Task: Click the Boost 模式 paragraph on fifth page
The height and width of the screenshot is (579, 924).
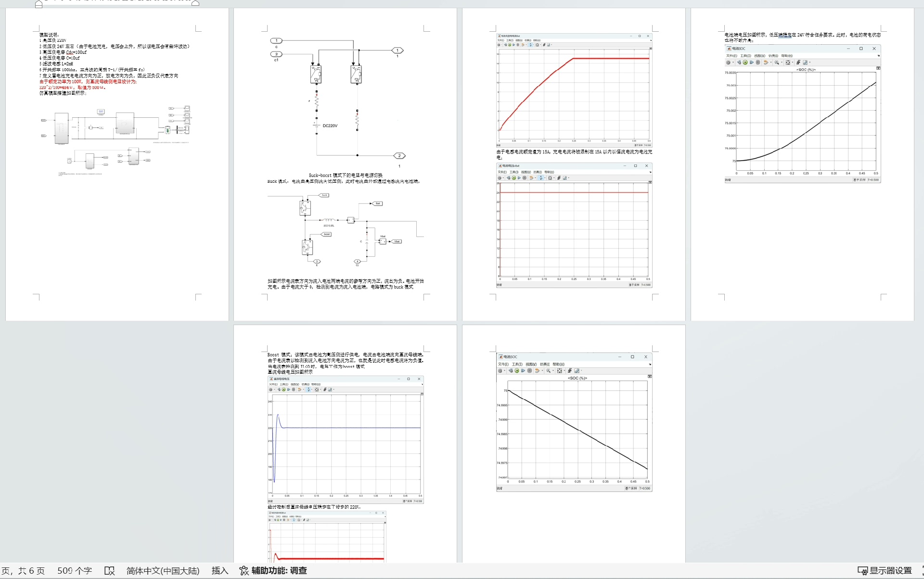Action: [x=345, y=360]
